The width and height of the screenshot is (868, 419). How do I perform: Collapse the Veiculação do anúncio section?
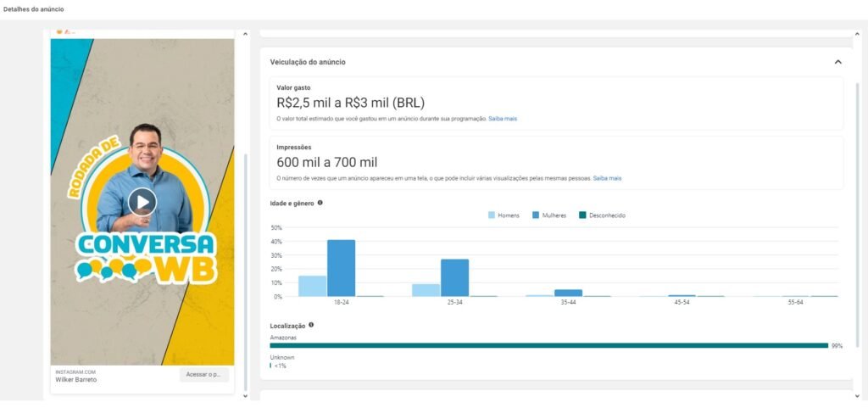tap(837, 62)
